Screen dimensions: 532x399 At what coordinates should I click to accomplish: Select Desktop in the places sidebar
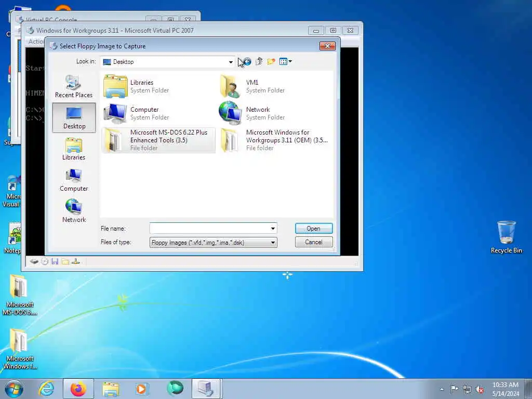[x=74, y=118]
